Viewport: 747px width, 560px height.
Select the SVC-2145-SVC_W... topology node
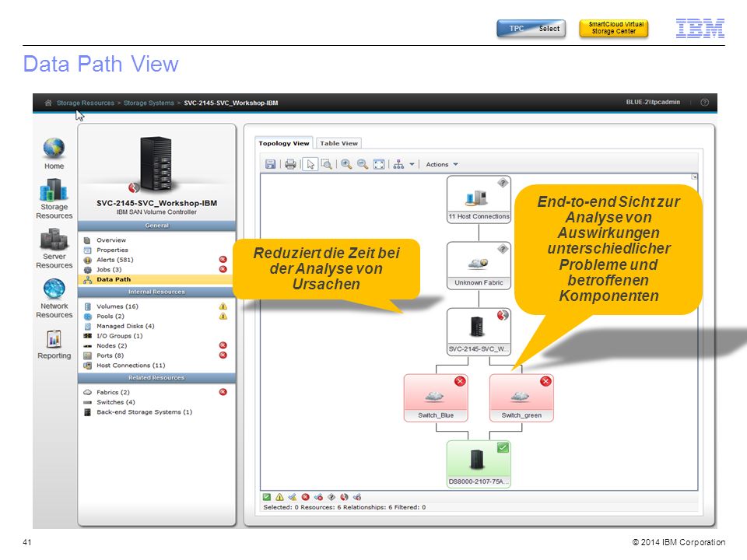pos(479,332)
